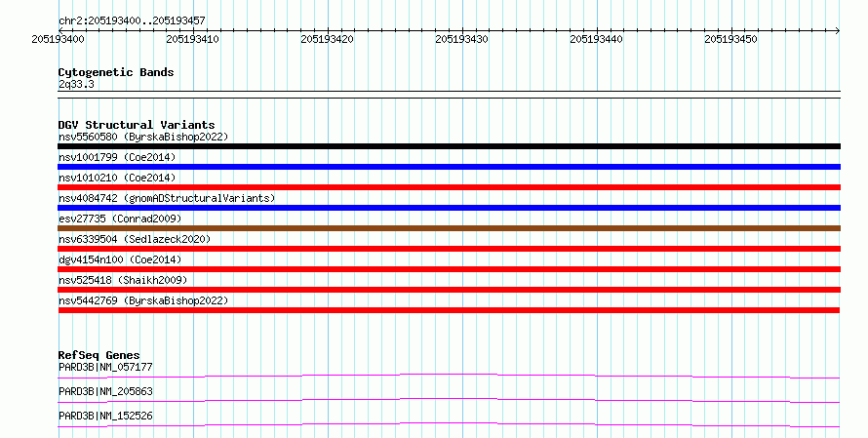Open variant nsv5560580 (ByrskaBishop2022) label
Viewport: 868px width, 438px height.
[143, 137]
